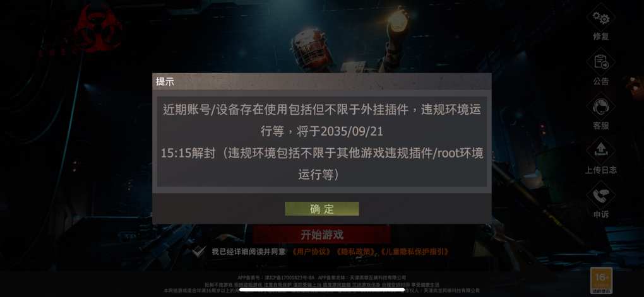The image size is (644, 297).
Task: Open the 《儿童隐私保护指引》 link
Action: coord(415,252)
